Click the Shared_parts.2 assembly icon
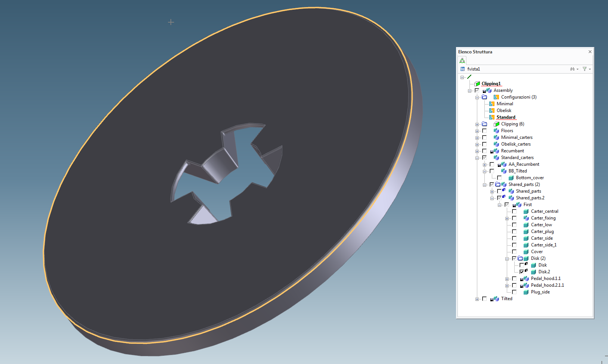The height and width of the screenshot is (364, 608). (511, 198)
